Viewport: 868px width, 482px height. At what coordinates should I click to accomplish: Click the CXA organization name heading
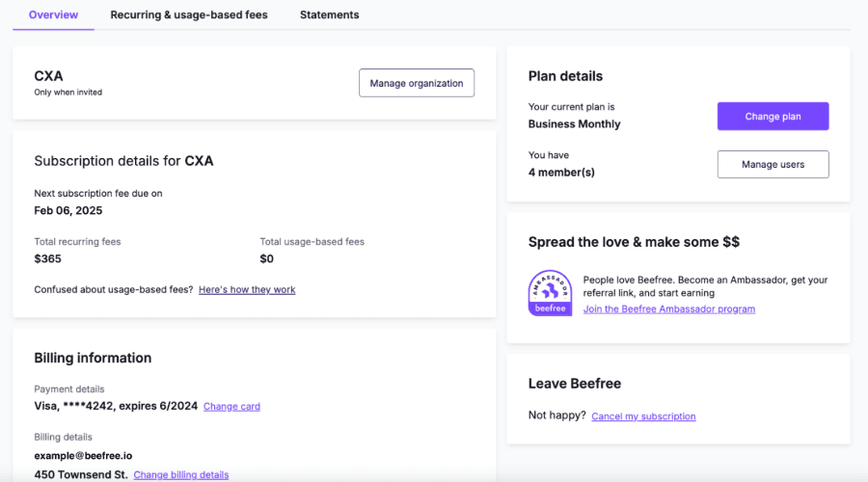pos(48,76)
